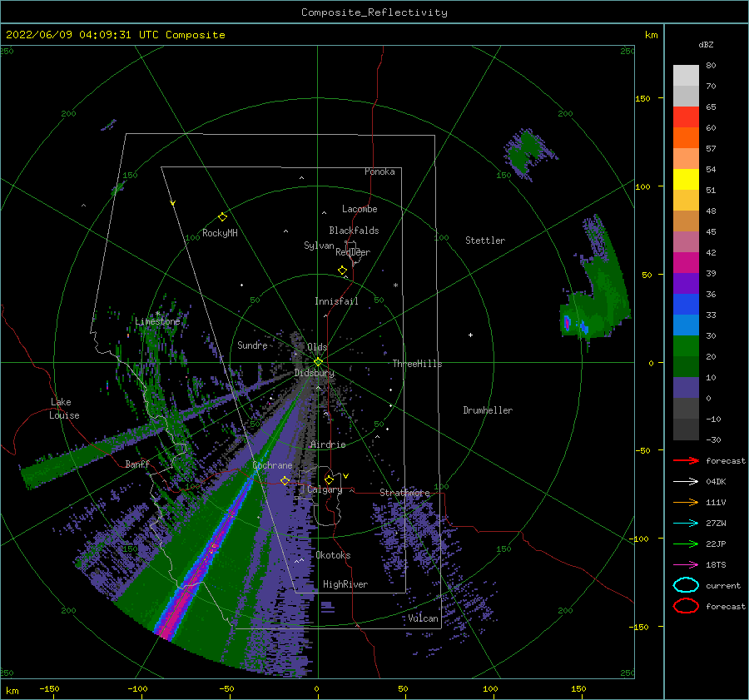Click the Didsbury label
Screen dimensions: 749x700
[x=314, y=373]
